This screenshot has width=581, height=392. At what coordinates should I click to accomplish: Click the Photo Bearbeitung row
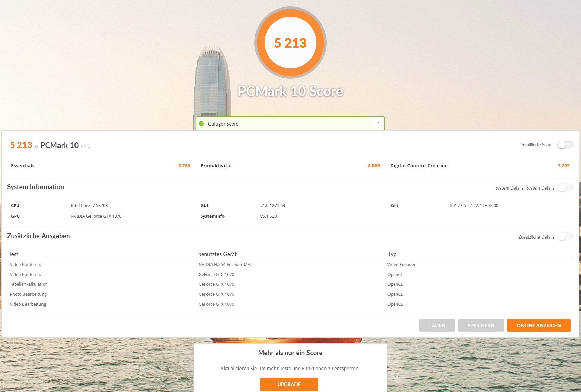coord(290,294)
